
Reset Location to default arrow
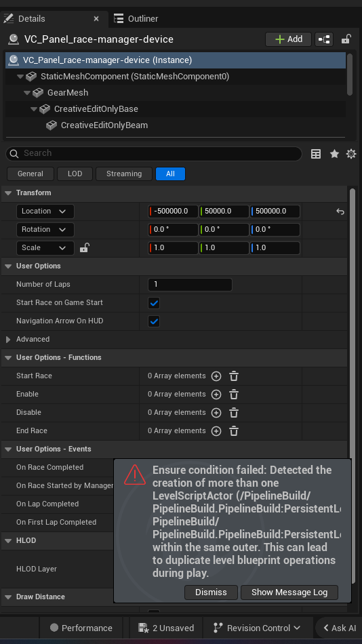point(340,212)
